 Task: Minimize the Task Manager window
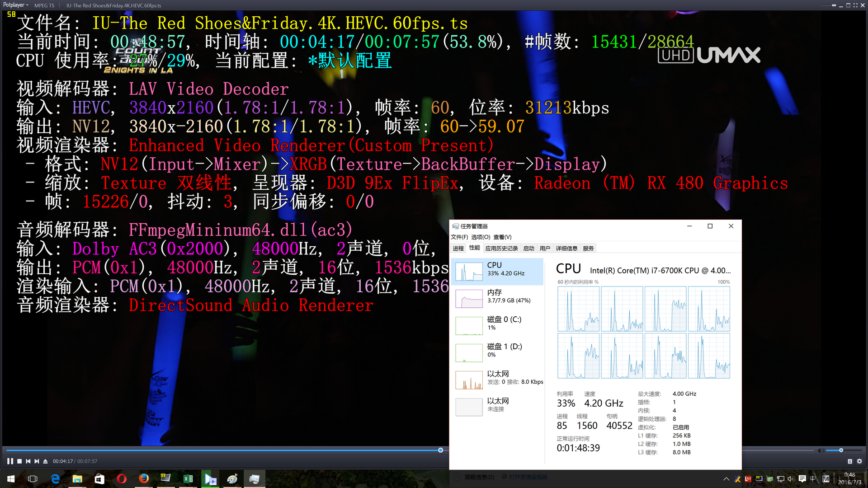click(x=689, y=226)
